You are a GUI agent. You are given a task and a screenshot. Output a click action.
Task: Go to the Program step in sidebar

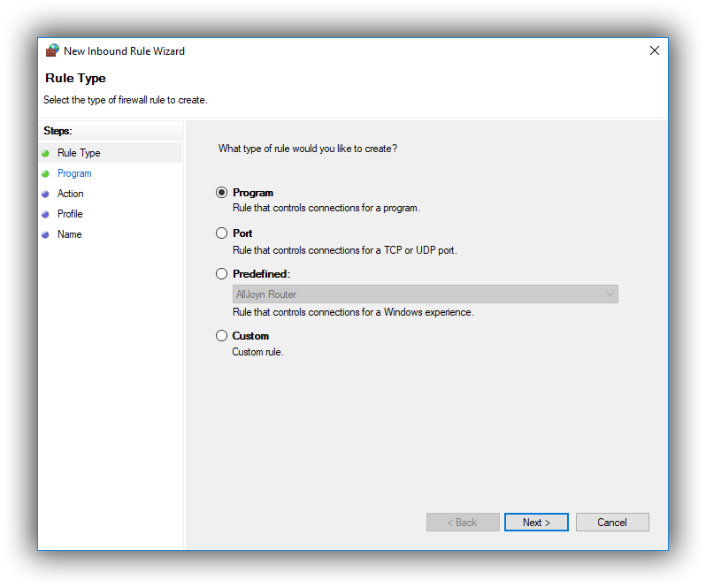pyautogui.click(x=74, y=173)
